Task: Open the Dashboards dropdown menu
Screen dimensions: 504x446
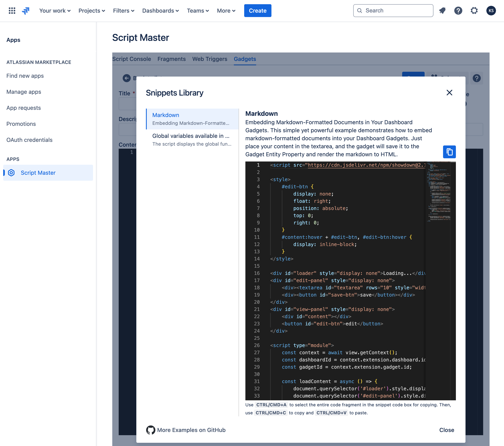Action: click(160, 11)
